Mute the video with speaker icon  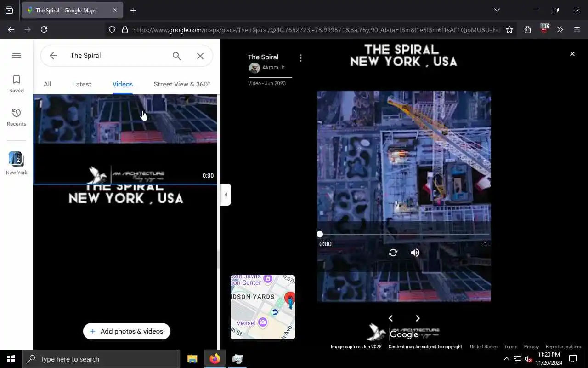415,253
